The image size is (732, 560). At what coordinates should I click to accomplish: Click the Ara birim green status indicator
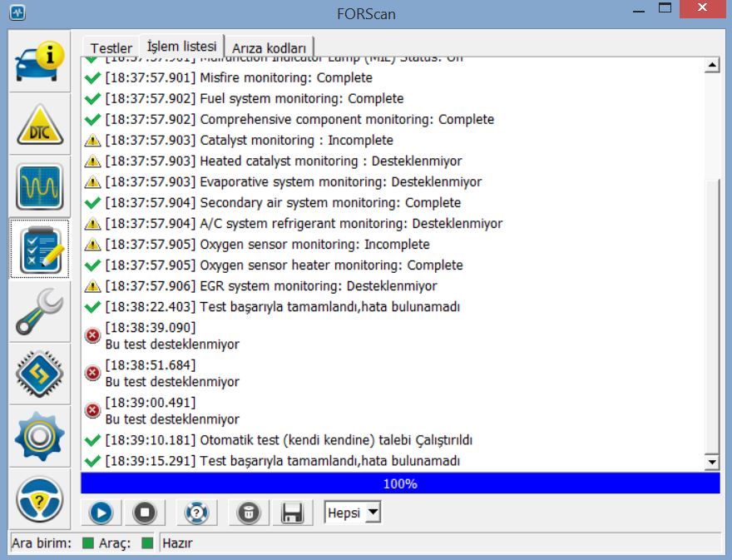88,543
